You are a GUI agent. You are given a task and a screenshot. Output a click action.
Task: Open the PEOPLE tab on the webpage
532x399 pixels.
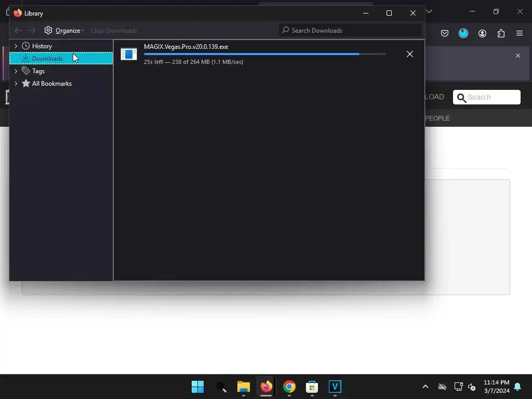click(437, 118)
